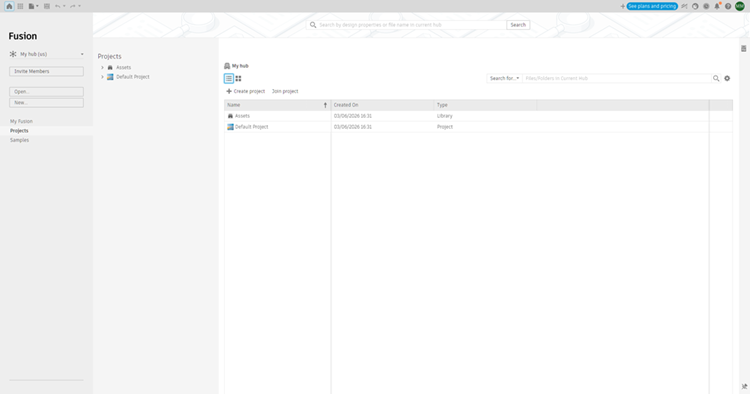This screenshot has width=750, height=394.
Task: Click the hub icon beside My hub (us)
Action: [x=13, y=54]
